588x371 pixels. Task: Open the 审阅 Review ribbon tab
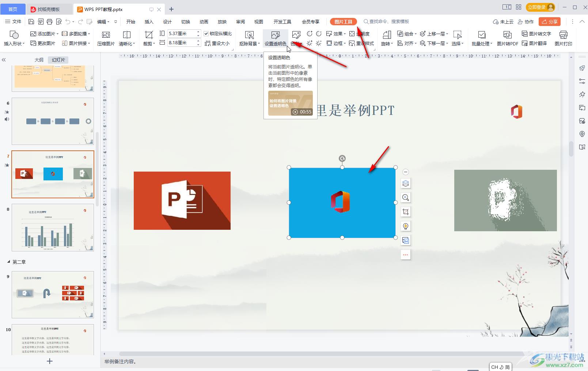tap(240, 22)
